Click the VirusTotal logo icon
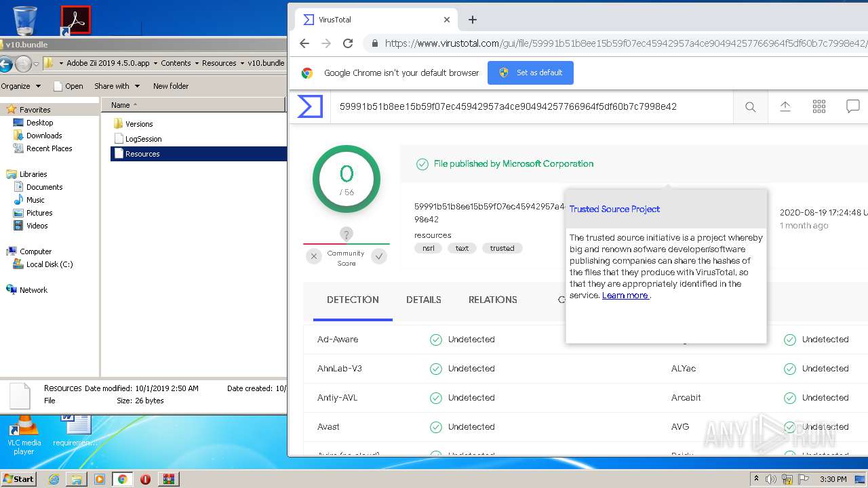 click(310, 106)
